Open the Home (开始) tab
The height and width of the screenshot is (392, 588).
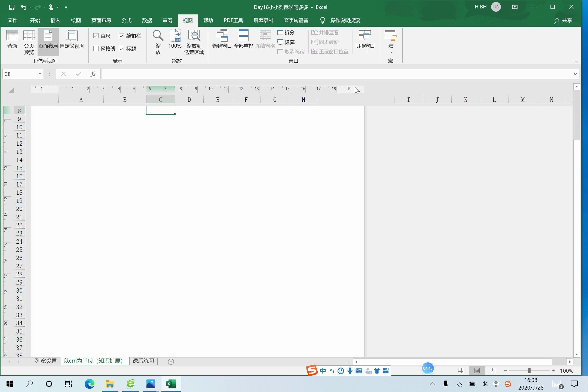[x=35, y=20]
